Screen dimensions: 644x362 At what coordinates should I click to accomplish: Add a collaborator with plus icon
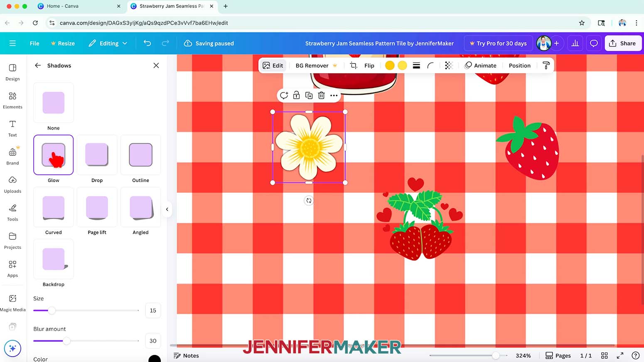(x=556, y=43)
